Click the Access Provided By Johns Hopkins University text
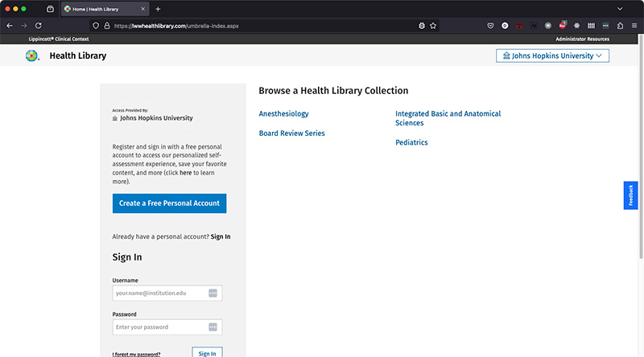The width and height of the screenshot is (644, 357). point(152,115)
